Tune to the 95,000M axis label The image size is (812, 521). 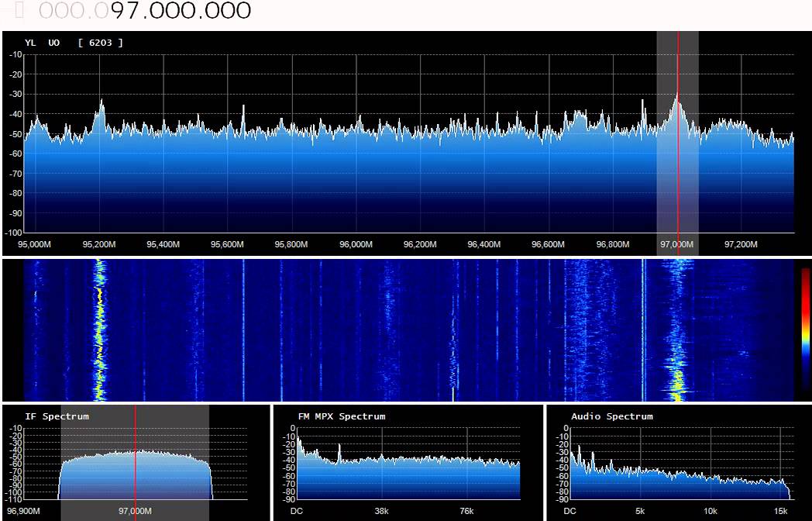click(35, 244)
